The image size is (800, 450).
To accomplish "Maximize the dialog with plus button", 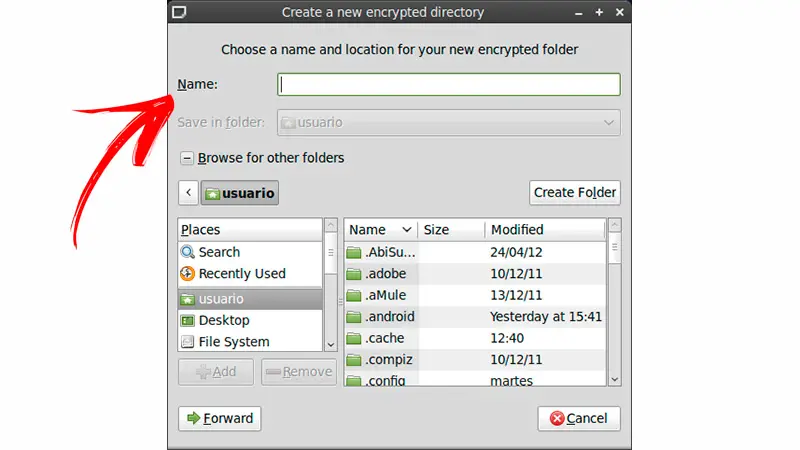I will pos(599,12).
